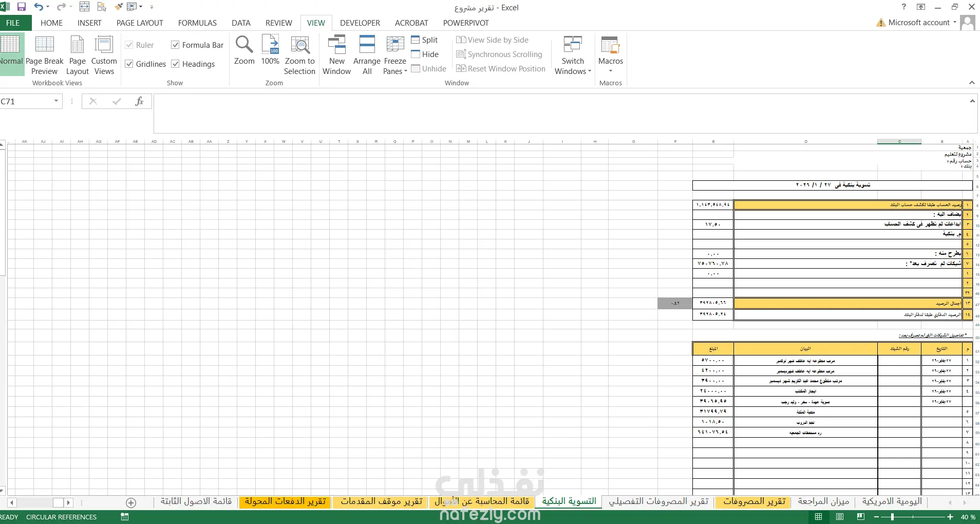Viewport: 980px width, 524px height.
Task: Open Customize Quick Access Toolbar dropdown
Action: 152,7
